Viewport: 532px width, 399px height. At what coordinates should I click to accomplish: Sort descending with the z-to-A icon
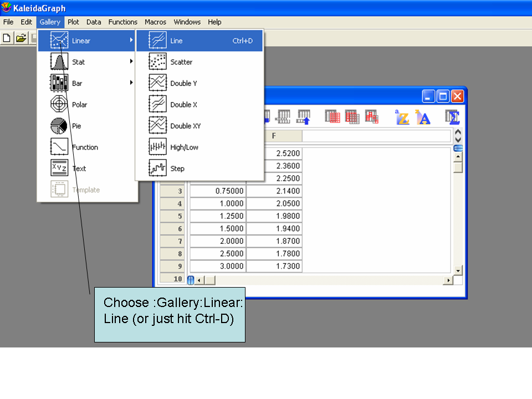click(x=423, y=117)
